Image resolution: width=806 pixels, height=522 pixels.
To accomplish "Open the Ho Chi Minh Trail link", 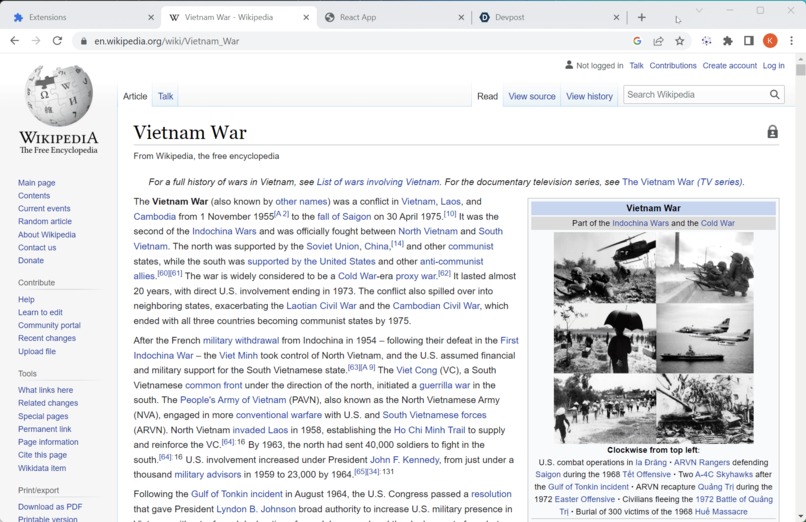I will click(x=429, y=430).
